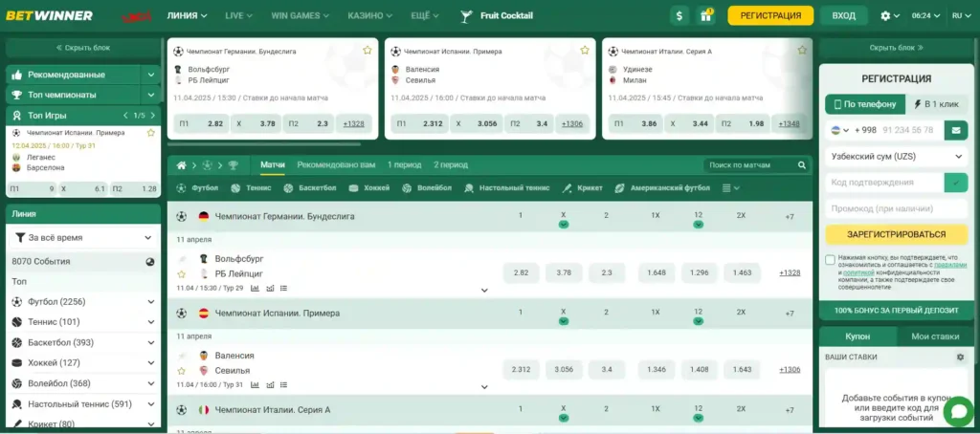Select the Американский футбол sport filter
The image size is (980, 434).
tap(662, 188)
